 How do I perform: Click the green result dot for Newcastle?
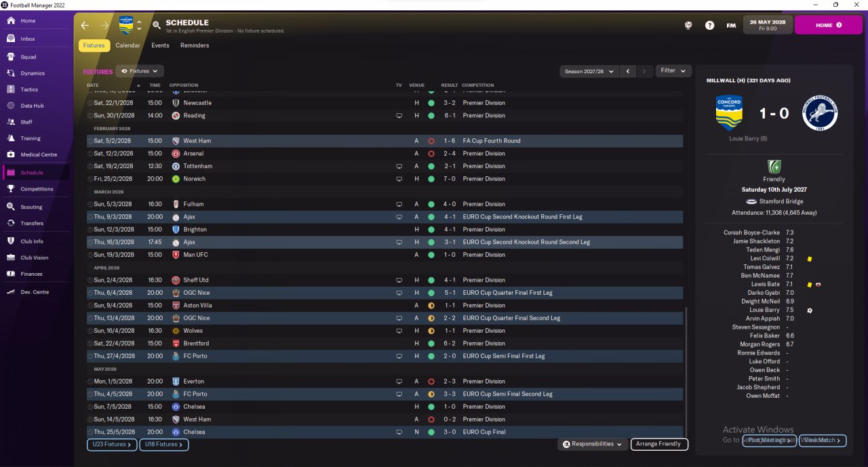431,103
